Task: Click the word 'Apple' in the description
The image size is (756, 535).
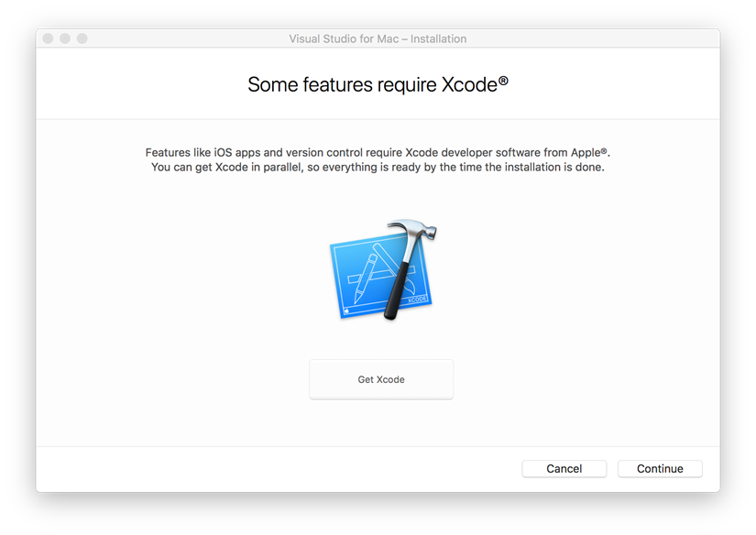Action: [582, 152]
